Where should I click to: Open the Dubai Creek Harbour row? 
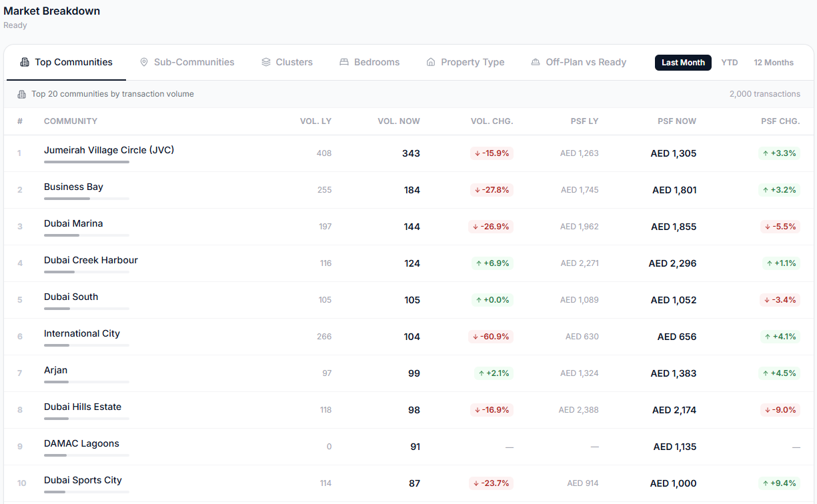pyautogui.click(x=409, y=263)
